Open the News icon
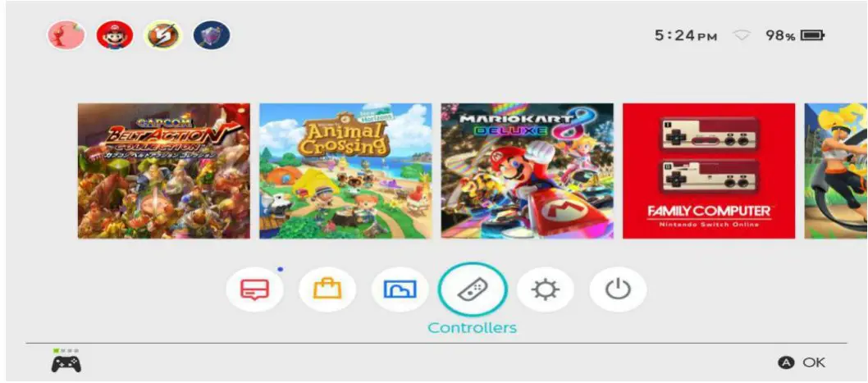Viewport: 868px width, 383px height. 254,289
